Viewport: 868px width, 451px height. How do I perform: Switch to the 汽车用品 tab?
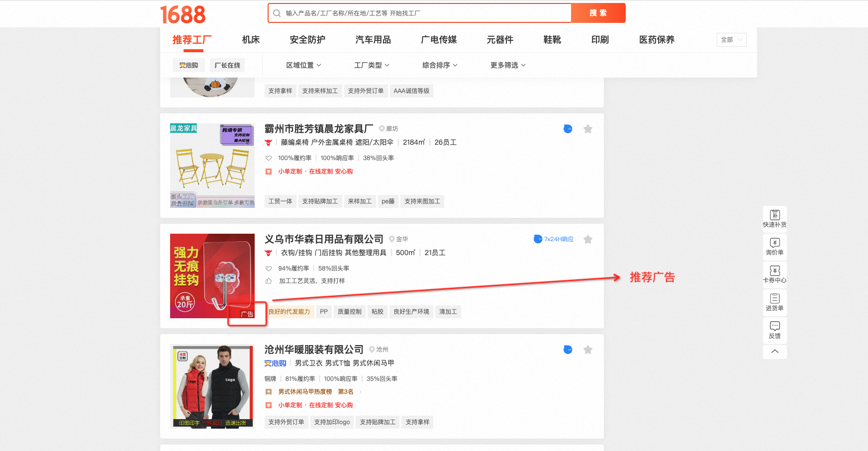tap(373, 40)
